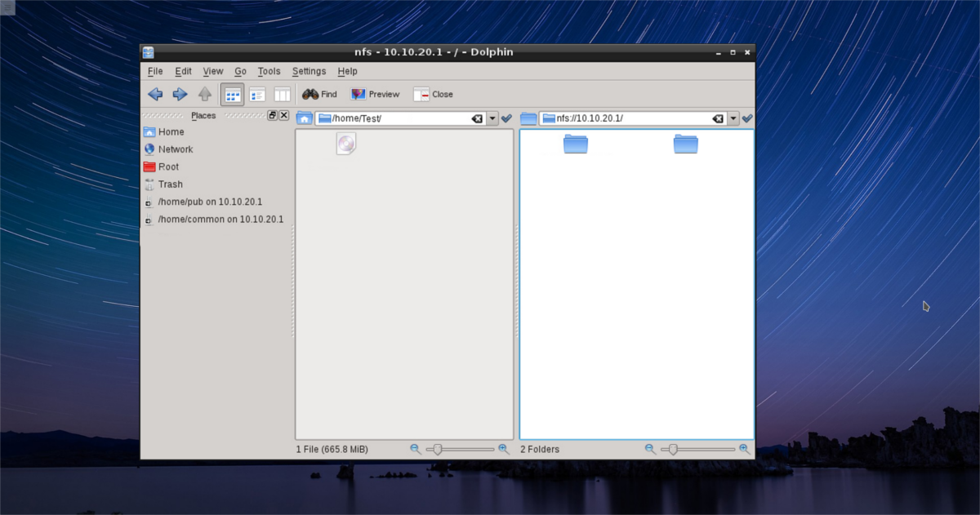Screen dimensions: 980x515
Task: Click the '1 File (665.8 MiB)' status text
Action: tap(332, 449)
